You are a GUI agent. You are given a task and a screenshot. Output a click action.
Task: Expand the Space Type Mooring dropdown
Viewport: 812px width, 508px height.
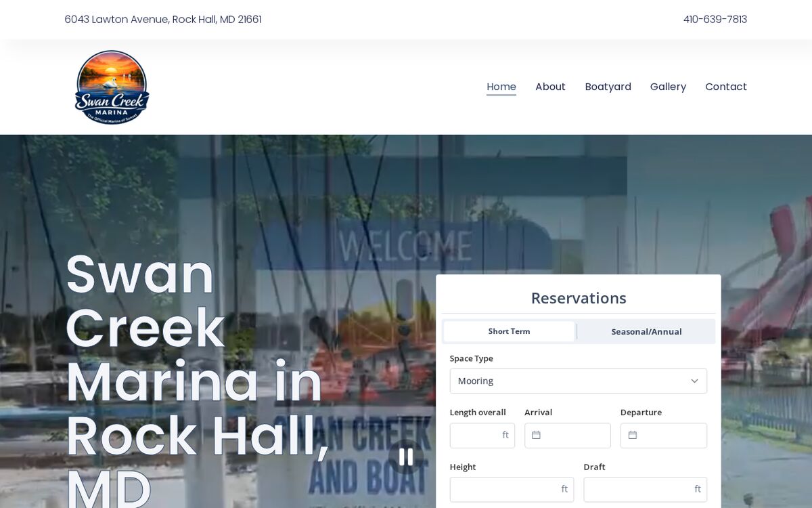(x=579, y=381)
